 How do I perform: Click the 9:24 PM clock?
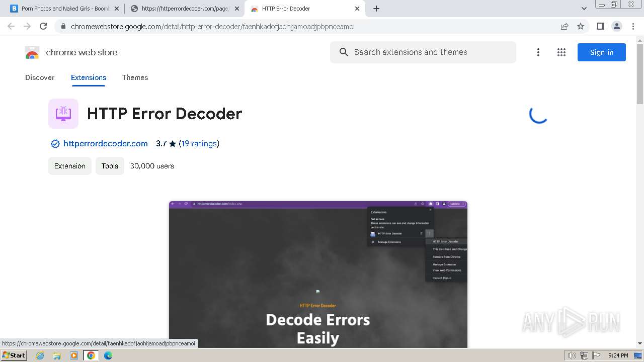[x=618, y=355]
